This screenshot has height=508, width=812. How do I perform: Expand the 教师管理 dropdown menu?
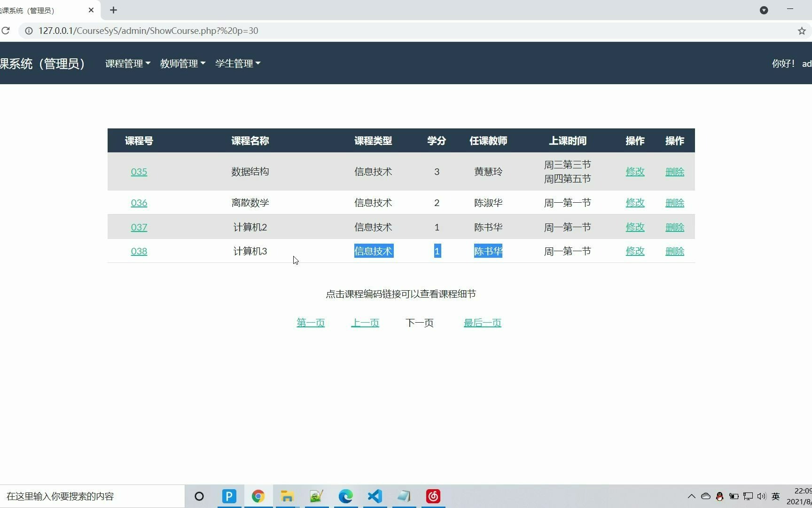coord(182,63)
